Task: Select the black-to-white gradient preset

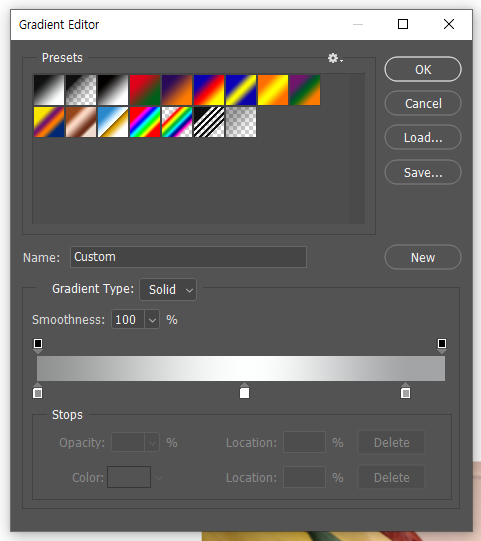Action: (49, 90)
